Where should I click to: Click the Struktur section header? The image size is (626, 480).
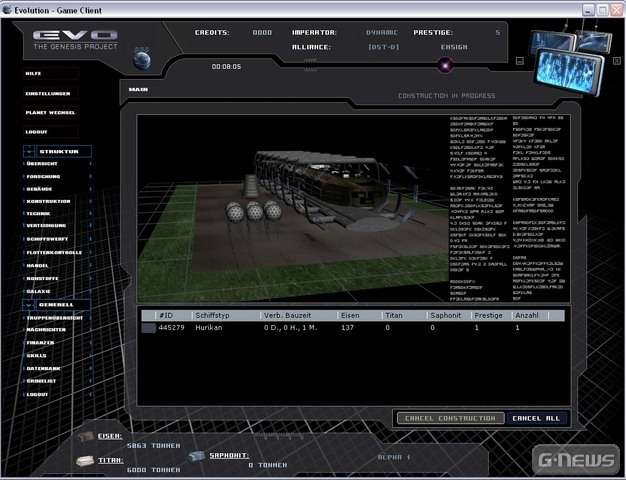tap(59, 152)
